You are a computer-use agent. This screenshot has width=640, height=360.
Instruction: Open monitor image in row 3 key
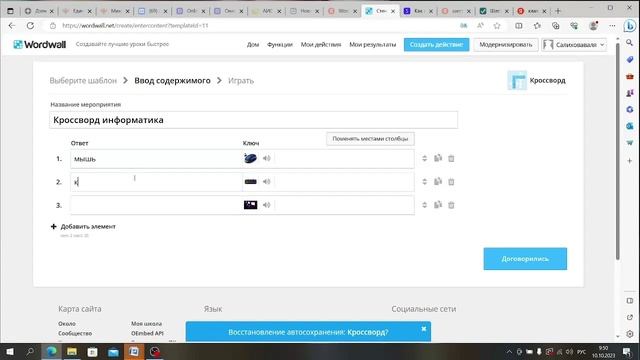click(250, 205)
